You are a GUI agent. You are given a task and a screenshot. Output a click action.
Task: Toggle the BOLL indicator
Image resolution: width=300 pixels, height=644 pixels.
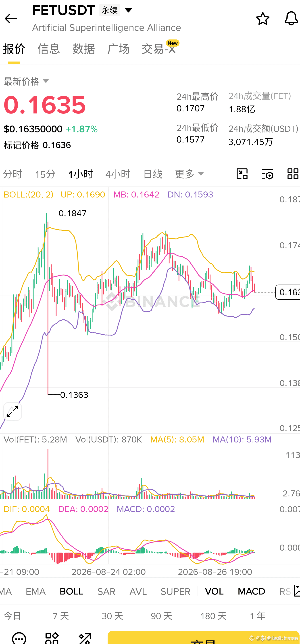[71, 591]
